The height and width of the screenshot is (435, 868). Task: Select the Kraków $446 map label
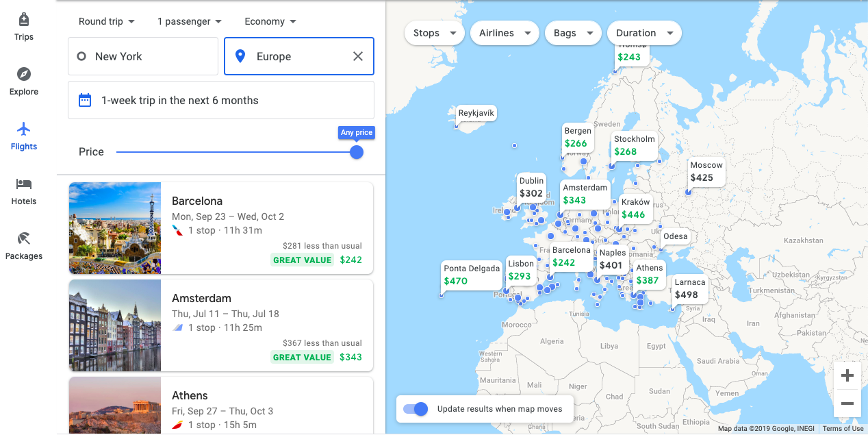[635, 208]
